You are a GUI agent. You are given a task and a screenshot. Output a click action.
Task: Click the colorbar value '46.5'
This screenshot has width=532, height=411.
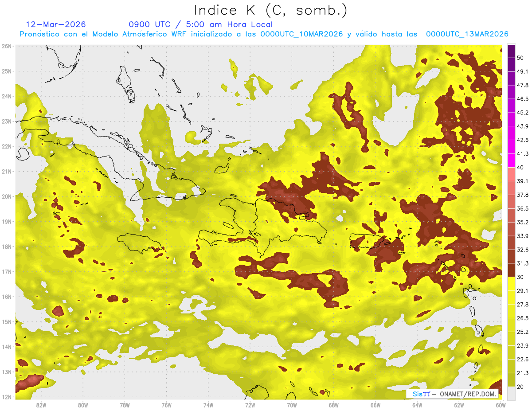[x=523, y=99]
